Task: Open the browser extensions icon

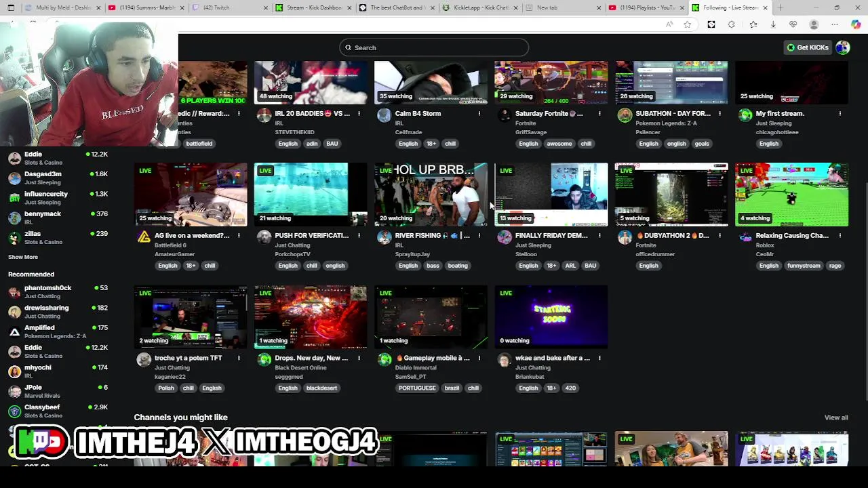Action: tap(732, 24)
